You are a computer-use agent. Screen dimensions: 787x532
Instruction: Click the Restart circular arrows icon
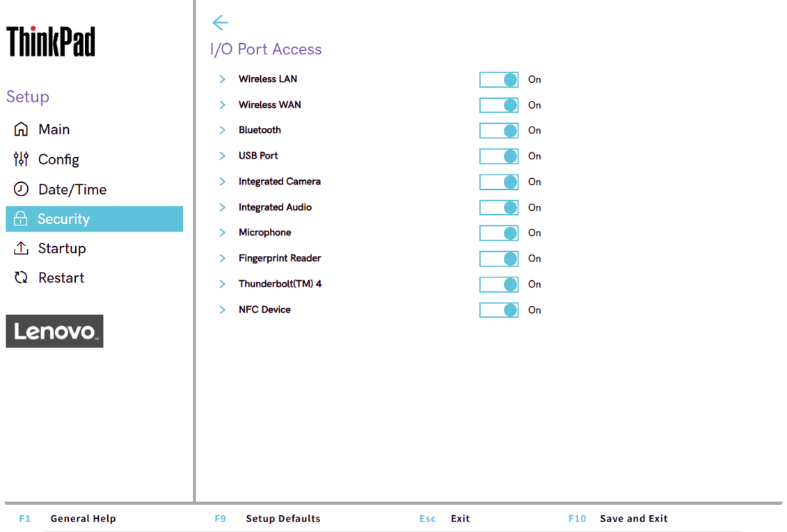[x=21, y=277]
